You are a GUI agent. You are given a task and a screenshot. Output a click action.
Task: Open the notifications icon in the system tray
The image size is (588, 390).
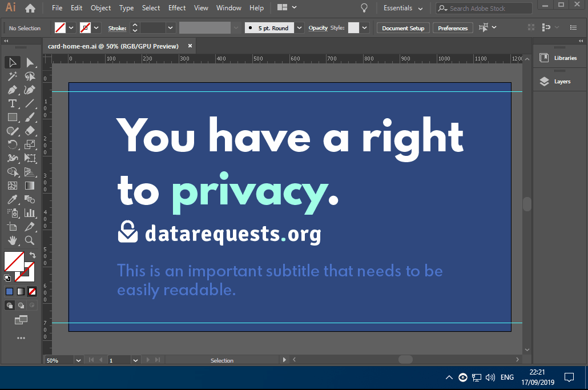[x=569, y=377]
